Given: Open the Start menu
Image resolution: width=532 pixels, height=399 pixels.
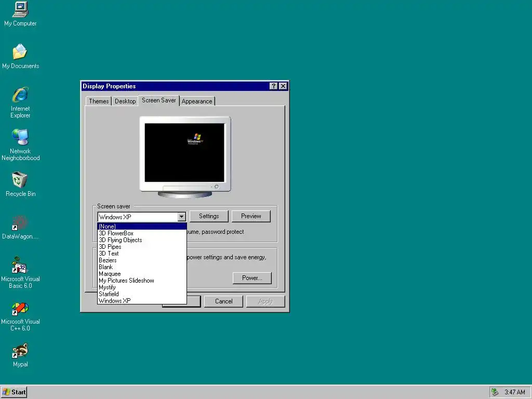Looking at the screenshot, I should (14, 392).
